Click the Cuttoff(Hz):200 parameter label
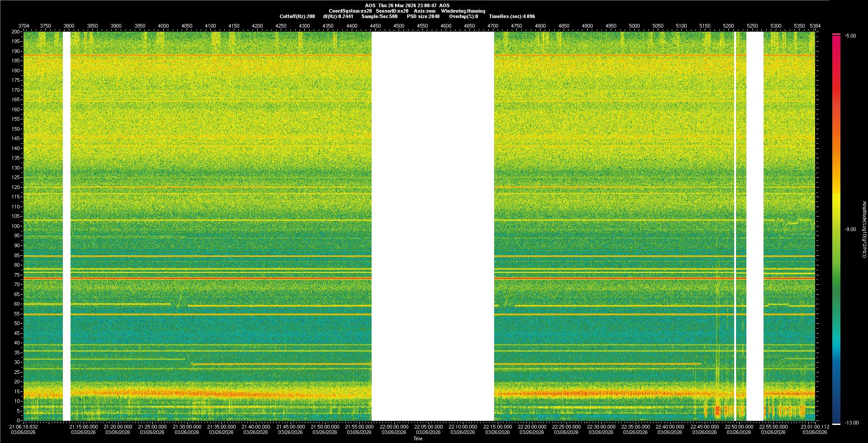The image size is (868, 443). 297,16
